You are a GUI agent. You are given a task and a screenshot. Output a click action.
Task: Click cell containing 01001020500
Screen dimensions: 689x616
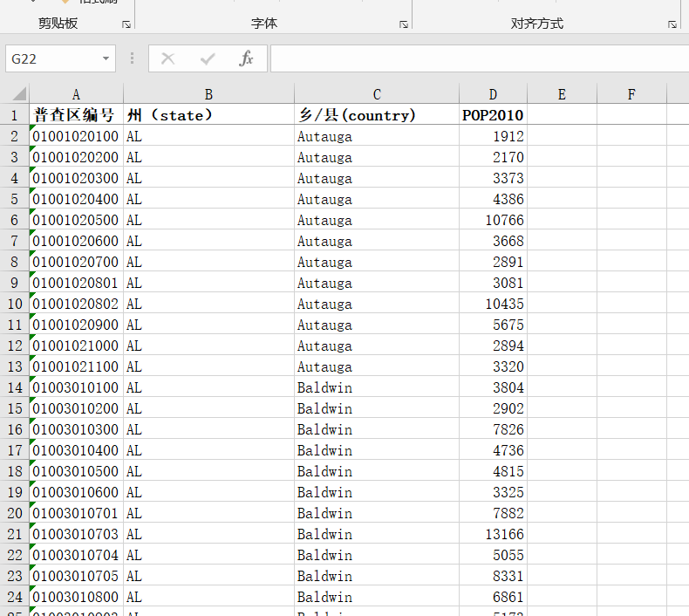click(x=76, y=220)
